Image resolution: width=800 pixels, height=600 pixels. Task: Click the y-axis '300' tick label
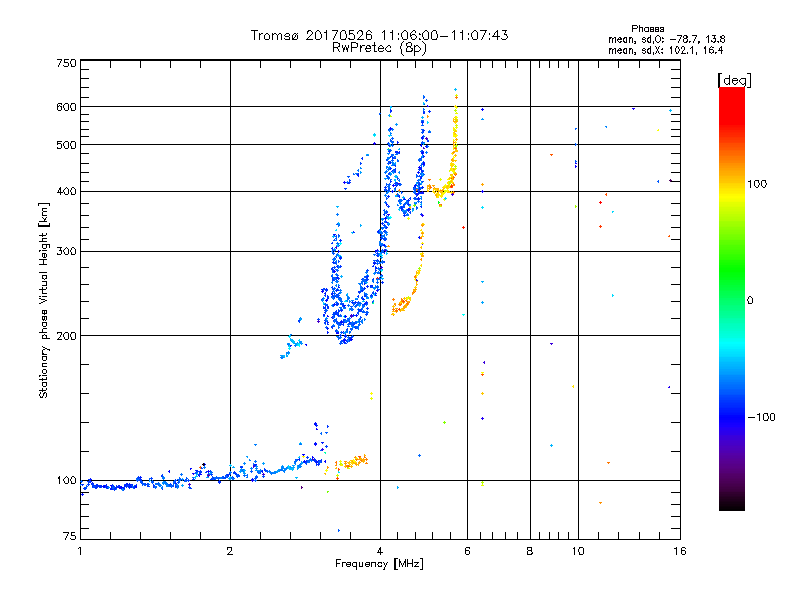(66, 252)
